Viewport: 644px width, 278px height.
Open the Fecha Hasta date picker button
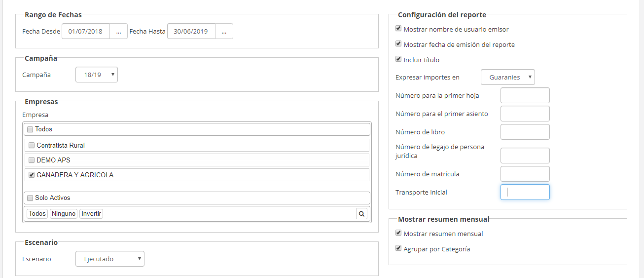click(x=224, y=31)
